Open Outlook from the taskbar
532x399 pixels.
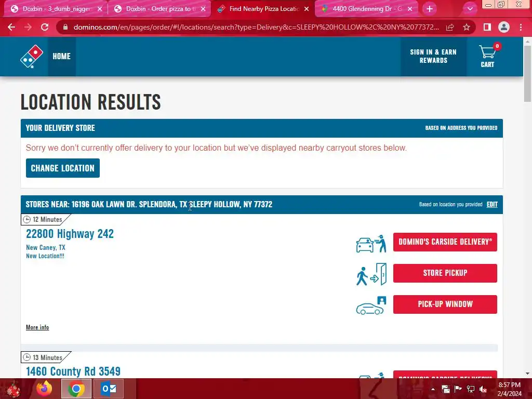tap(109, 389)
